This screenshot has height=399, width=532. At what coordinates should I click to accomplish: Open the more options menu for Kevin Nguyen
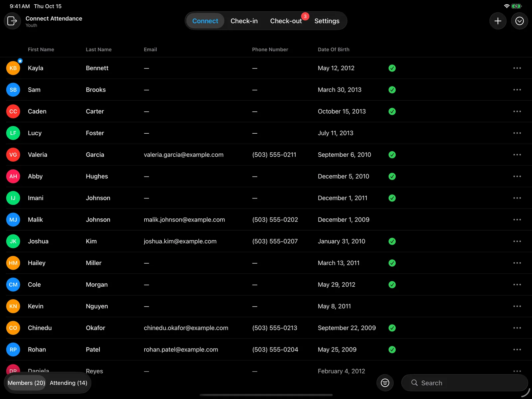coord(517,306)
